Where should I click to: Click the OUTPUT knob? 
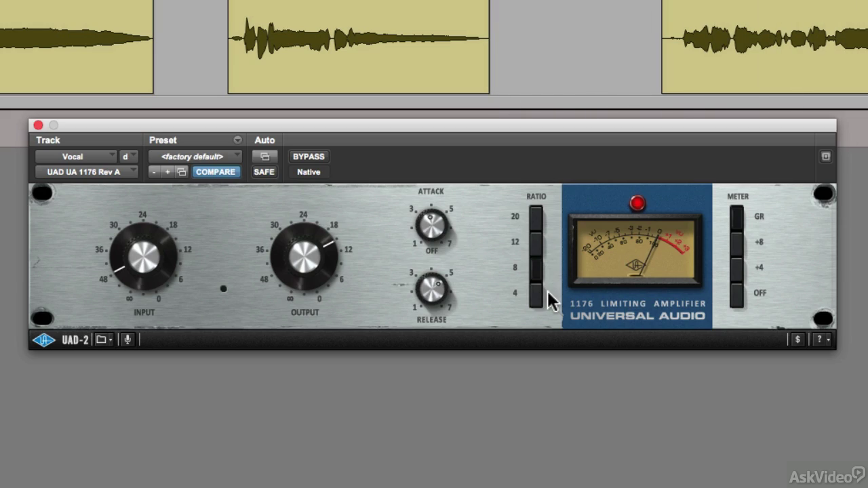pos(304,258)
